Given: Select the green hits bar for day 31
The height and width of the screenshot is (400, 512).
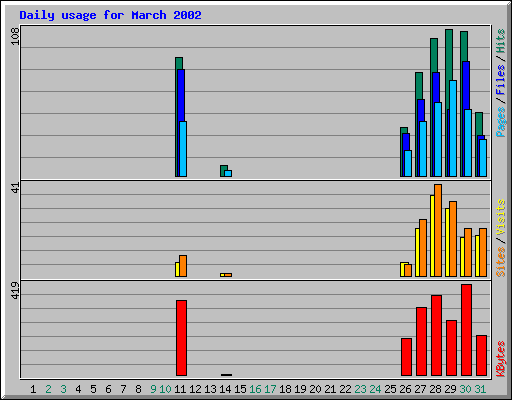Looking at the screenshot, I should [x=479, y=123].
